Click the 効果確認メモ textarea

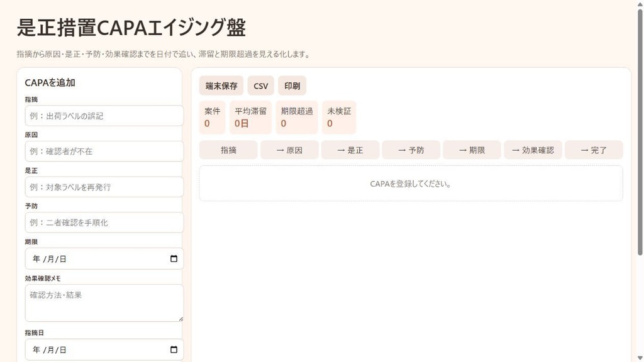pyautogui.click(x=104, y=303)
